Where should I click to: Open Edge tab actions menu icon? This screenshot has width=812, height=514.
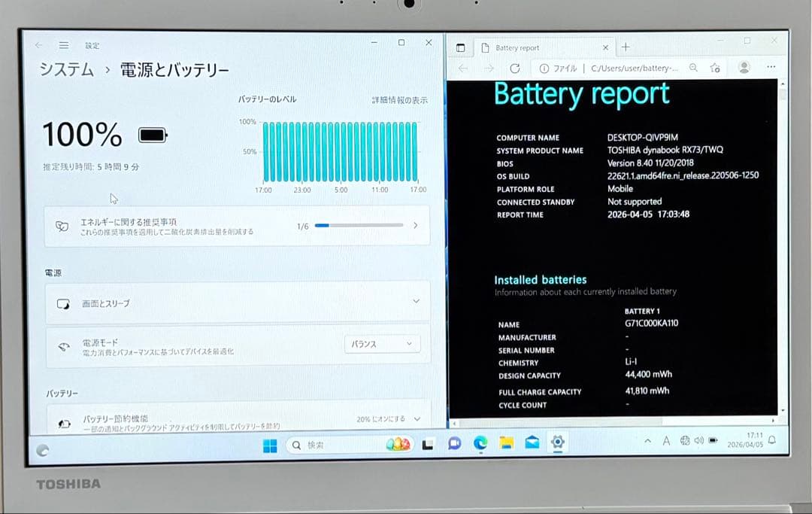coord(460,47)
